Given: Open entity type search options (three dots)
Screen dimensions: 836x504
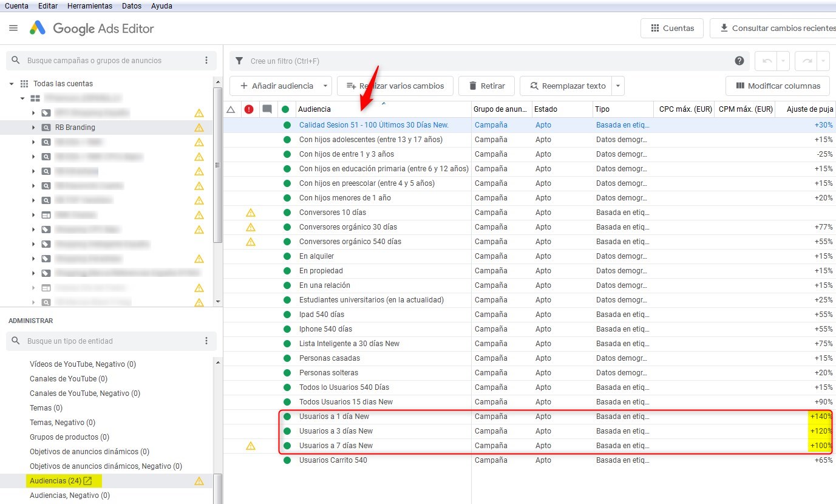Looking at the screenshot, I should pyautogui.click(x=206, y=341).
